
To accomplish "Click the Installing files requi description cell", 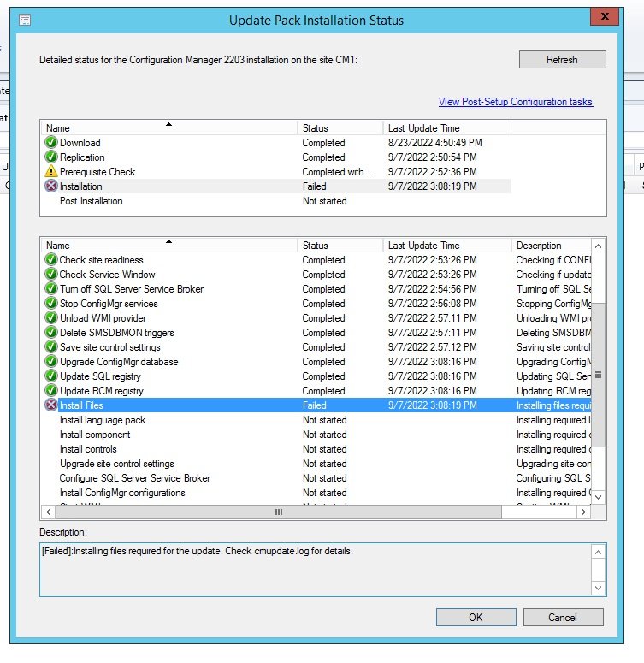I will point(553,405).
